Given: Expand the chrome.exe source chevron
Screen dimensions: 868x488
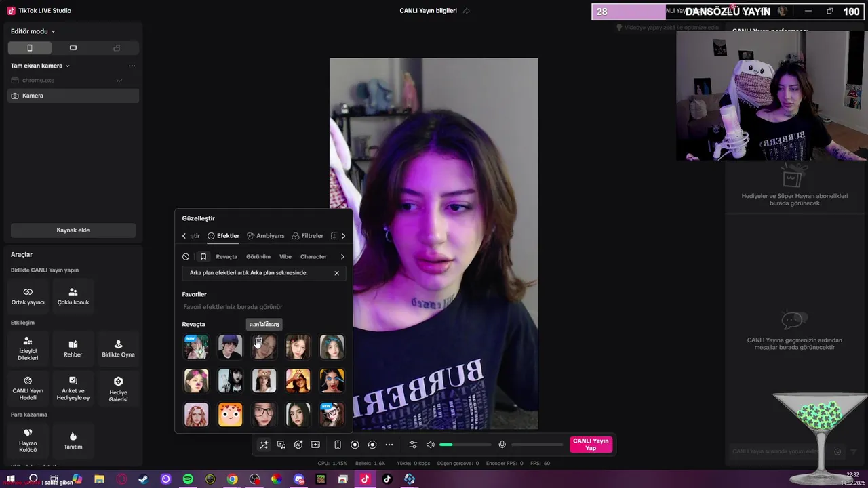Looking at the screenshot, I should point(119,81).
